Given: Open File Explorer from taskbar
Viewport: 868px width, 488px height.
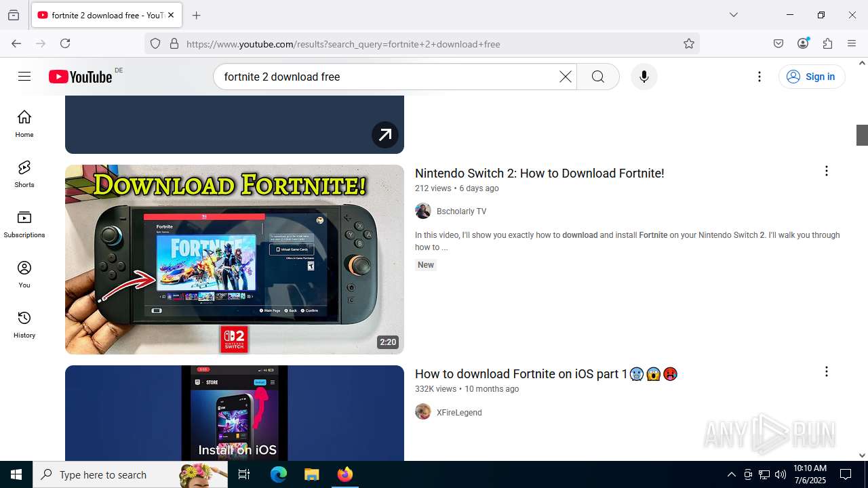Looking at the screenshot, I should click(x=311, y=474).
